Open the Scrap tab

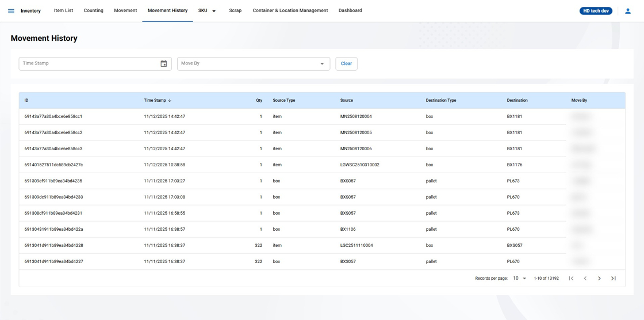coord(235,11)
